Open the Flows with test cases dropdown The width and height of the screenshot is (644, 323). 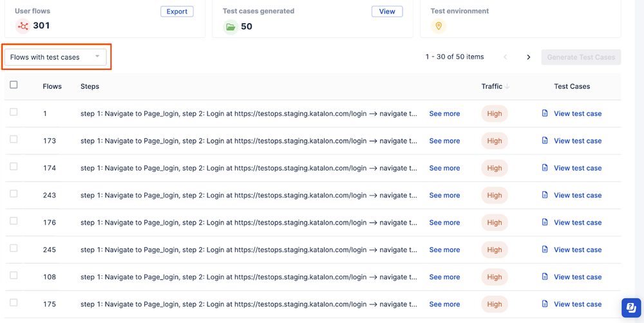[x=55, y=57]
